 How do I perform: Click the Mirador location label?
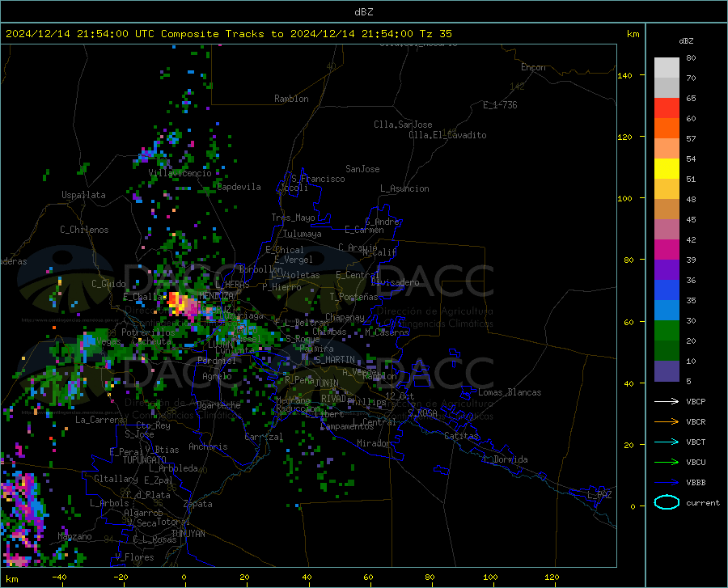click(374, 443)
